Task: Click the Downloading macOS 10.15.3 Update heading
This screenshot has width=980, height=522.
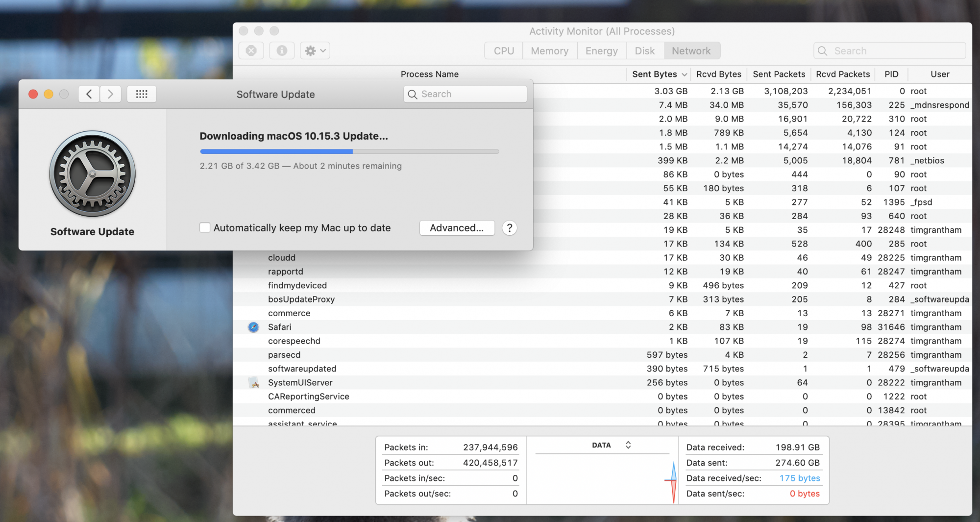Action: pyautogui.click(x=294, y=136)
